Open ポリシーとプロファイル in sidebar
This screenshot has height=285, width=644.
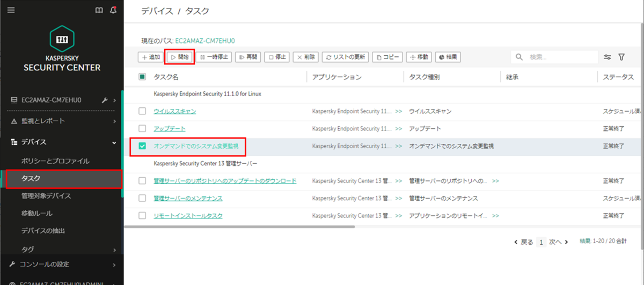(55, 160)
